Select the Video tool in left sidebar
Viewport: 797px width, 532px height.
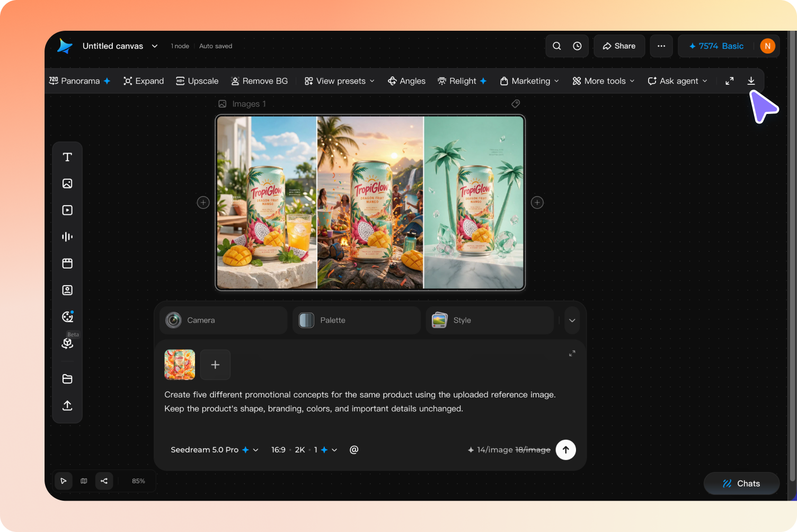click(67, 210)
